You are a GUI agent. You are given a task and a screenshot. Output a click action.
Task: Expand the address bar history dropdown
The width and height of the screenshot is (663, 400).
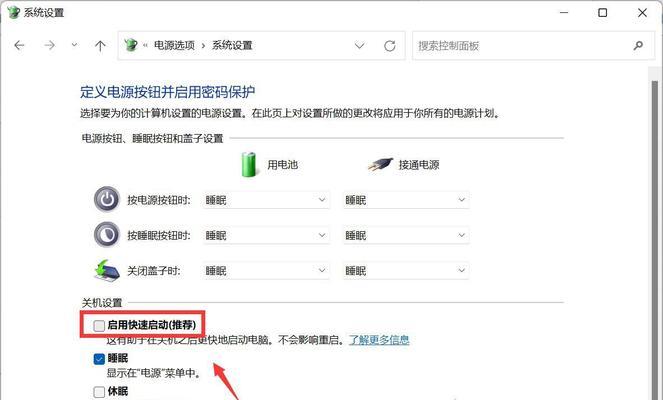pyautogui.click(x=359, y=45)
